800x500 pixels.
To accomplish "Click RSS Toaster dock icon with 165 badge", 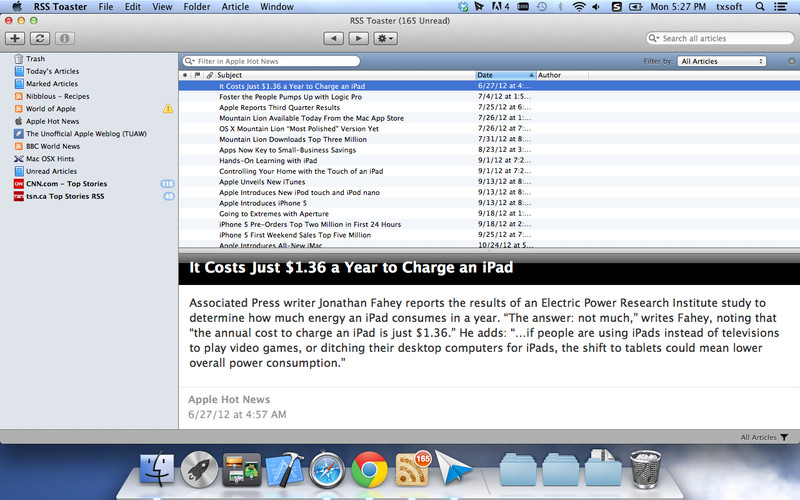I will click(412, 468).
